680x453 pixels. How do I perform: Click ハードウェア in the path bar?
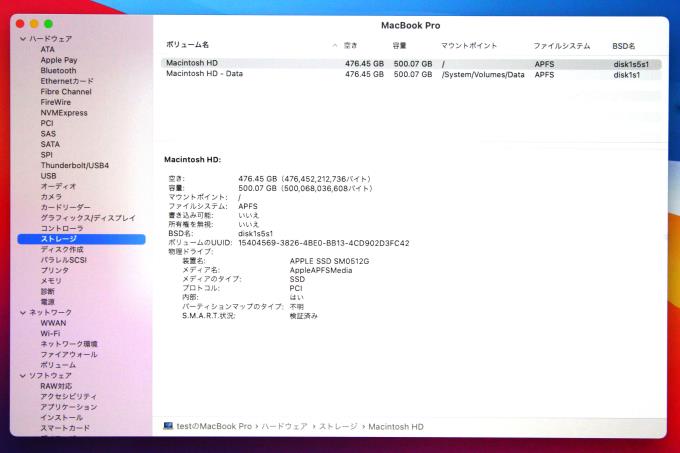click(284, 427)
